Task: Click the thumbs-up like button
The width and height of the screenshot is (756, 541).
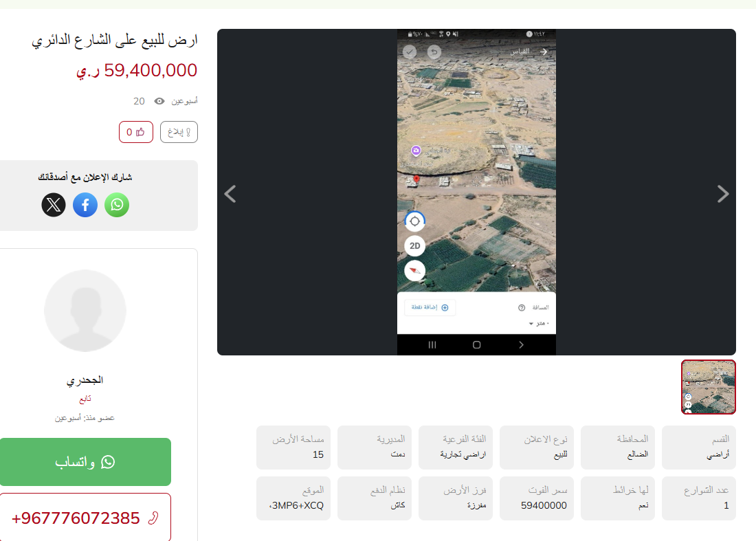Action: tap(136, 132)
